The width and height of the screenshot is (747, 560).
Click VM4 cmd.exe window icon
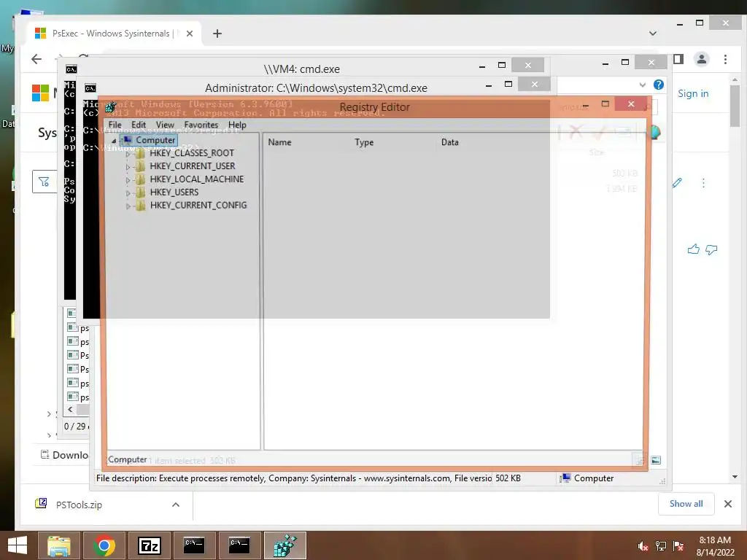(x=71, y=69)
